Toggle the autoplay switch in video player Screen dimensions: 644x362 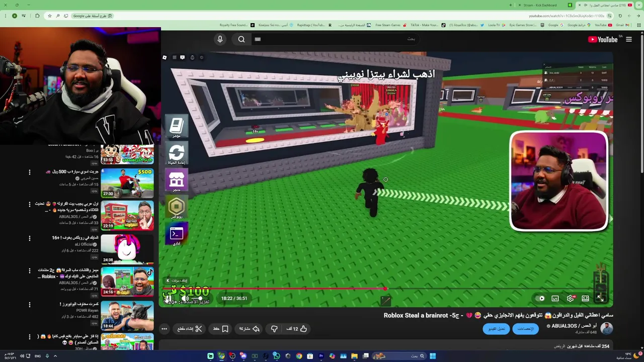click(x=540, y=298)
